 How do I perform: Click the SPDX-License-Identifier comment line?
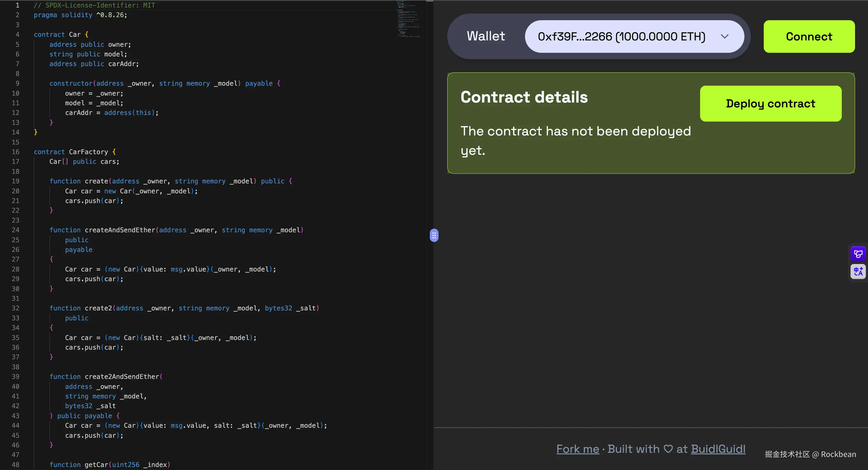tap(94, 5)
